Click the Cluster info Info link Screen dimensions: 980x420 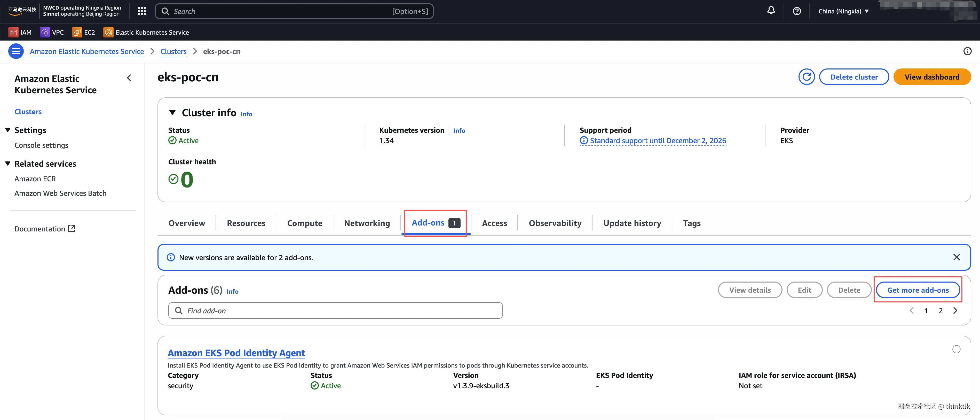pyautogui.click(x=246, y=114)
